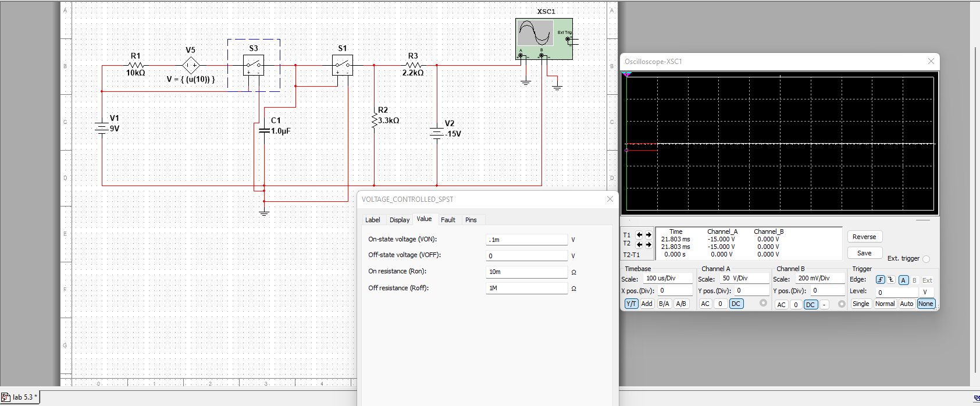Switch to the Fault tab
The height and width of the screenshot is (406, 980).
(x=448, y=220)
